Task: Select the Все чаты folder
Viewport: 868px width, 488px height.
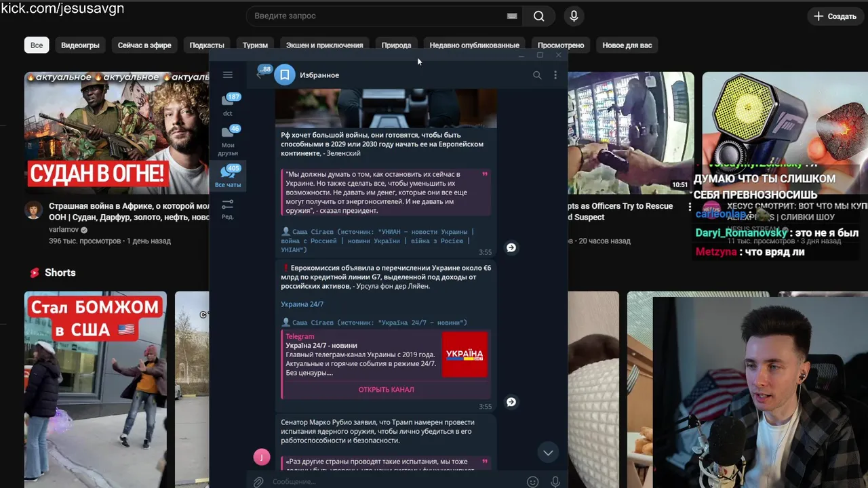Action: (x=228, y=176)
